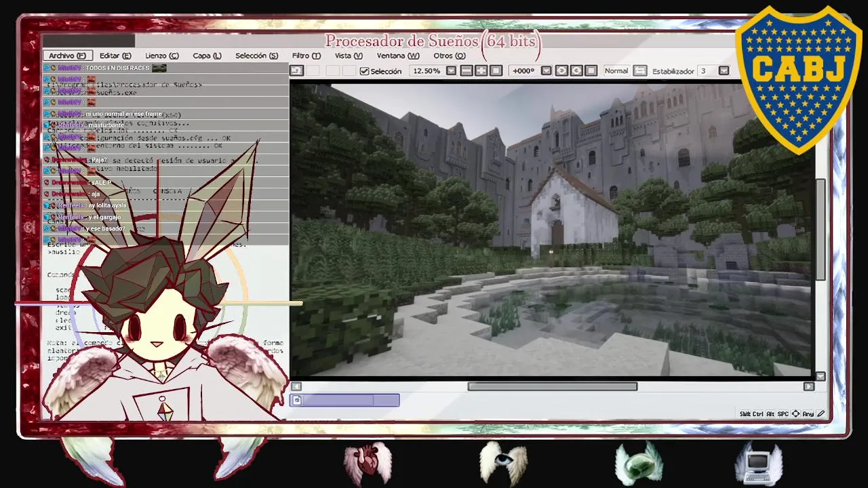This screenshot has height=488, width=868.
Task: Click the 'ay lolita ayala' chat message
Action: pyautogui.click(x=107, y=205)
